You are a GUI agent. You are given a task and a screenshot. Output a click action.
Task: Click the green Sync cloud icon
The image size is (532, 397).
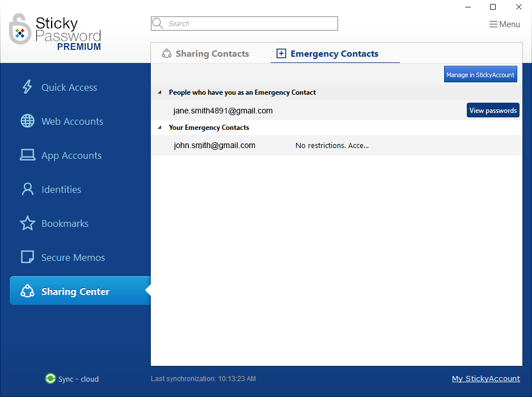click(50, 379)
